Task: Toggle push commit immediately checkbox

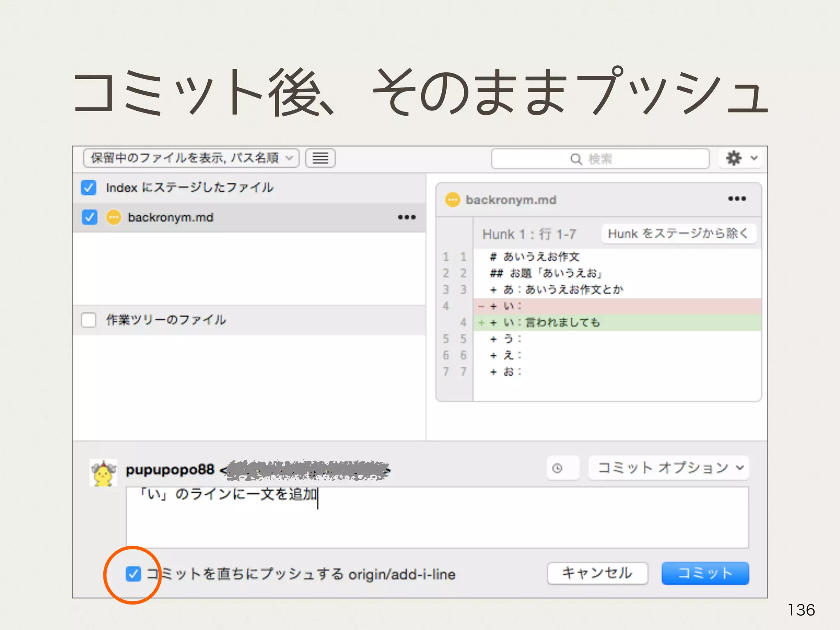Action: (133, 574)
